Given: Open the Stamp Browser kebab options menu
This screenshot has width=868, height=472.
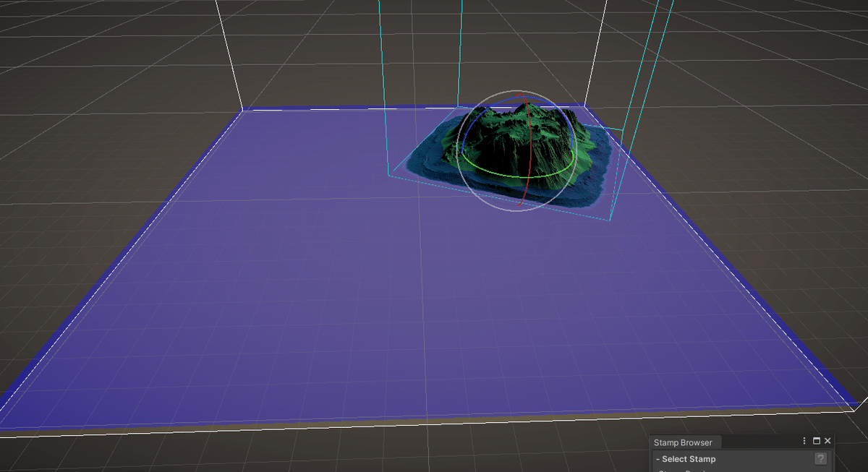Looking at the screenshot, I should point(804,441).
